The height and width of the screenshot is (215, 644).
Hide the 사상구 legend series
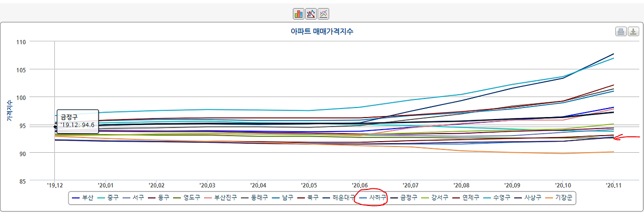point(527,198)
